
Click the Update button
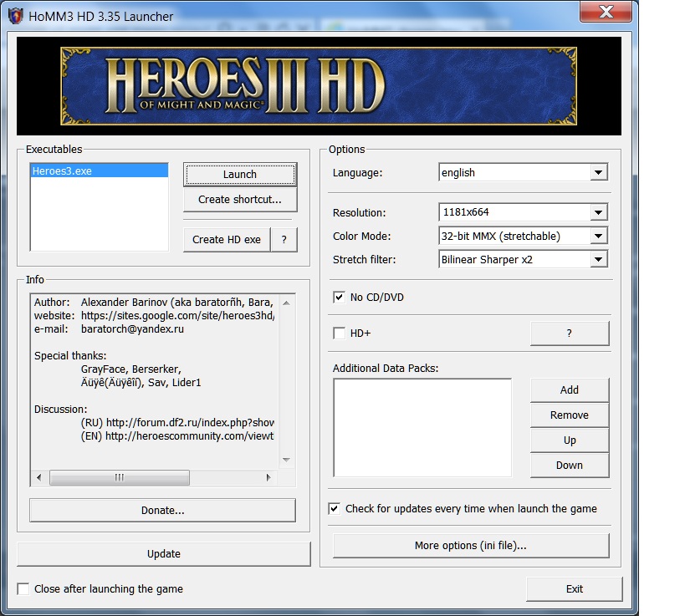[163, 554]
